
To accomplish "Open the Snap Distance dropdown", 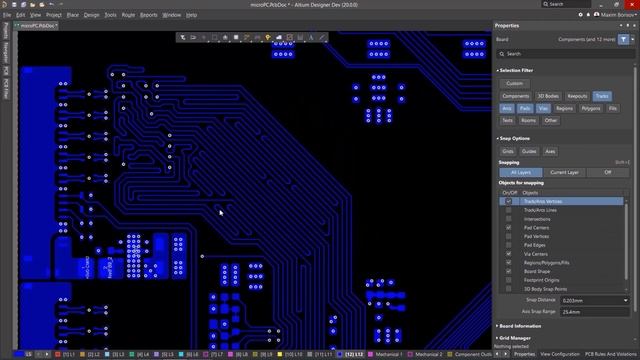I will coord(625,300).
